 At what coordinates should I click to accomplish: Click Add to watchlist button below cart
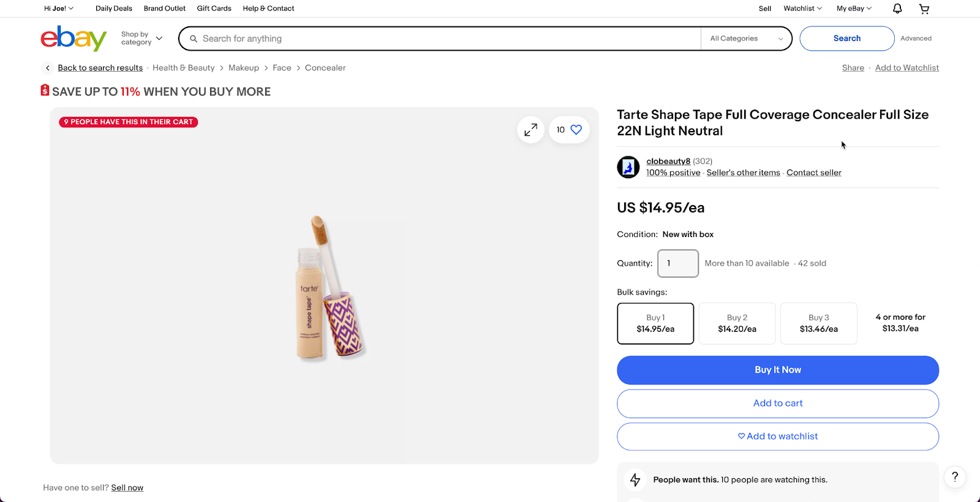pyautogui.click(x=778, y=436)
